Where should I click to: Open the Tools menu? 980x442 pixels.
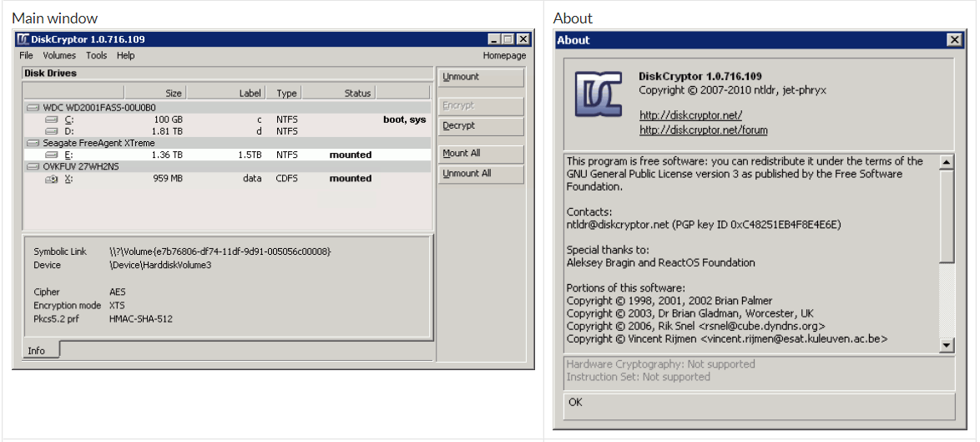pyautogui.click(x=96, y=56)
